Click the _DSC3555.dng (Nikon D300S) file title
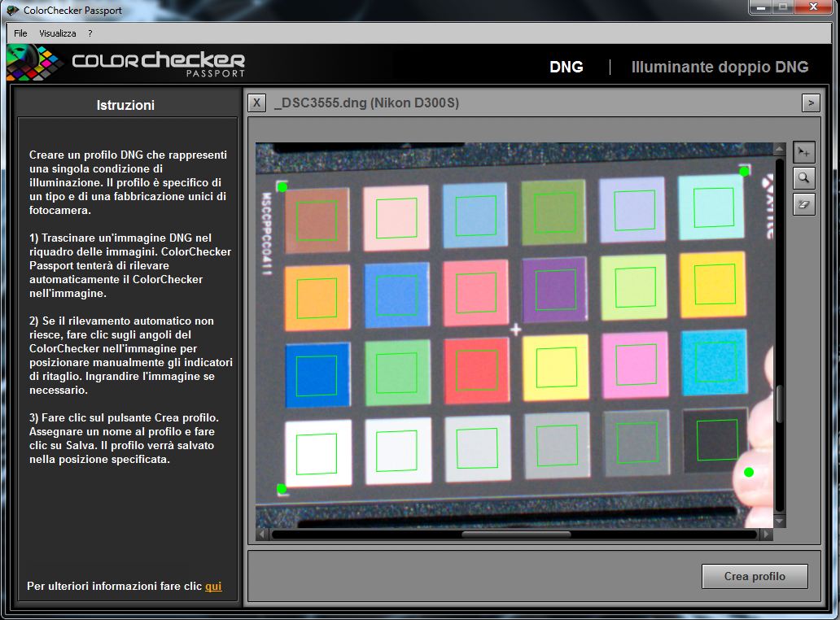This screenshot has width=840, height=620. 366,103
